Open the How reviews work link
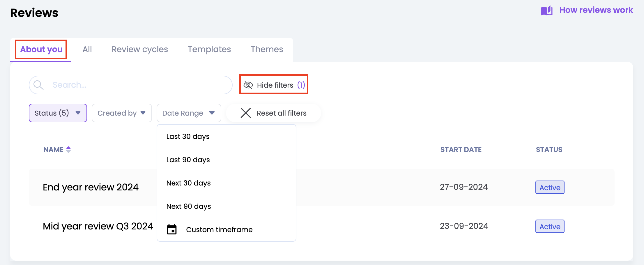The height and width of the screenshot is (265, 644). [596, 10]
